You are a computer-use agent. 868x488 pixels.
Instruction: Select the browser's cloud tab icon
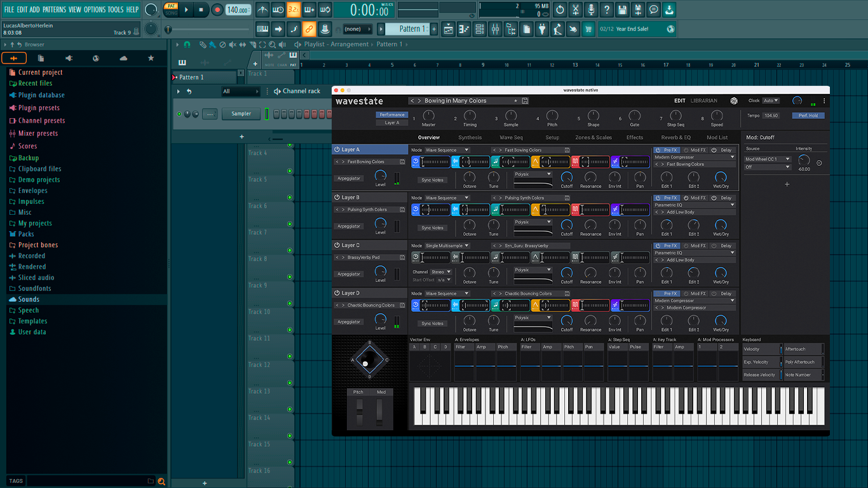tap(123, 58)
